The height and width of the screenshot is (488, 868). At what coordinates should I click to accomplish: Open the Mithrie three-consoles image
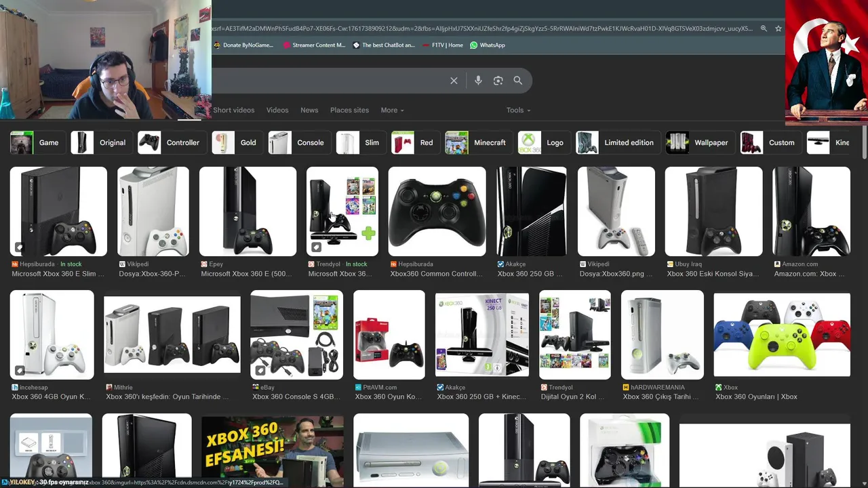[172, 335]
